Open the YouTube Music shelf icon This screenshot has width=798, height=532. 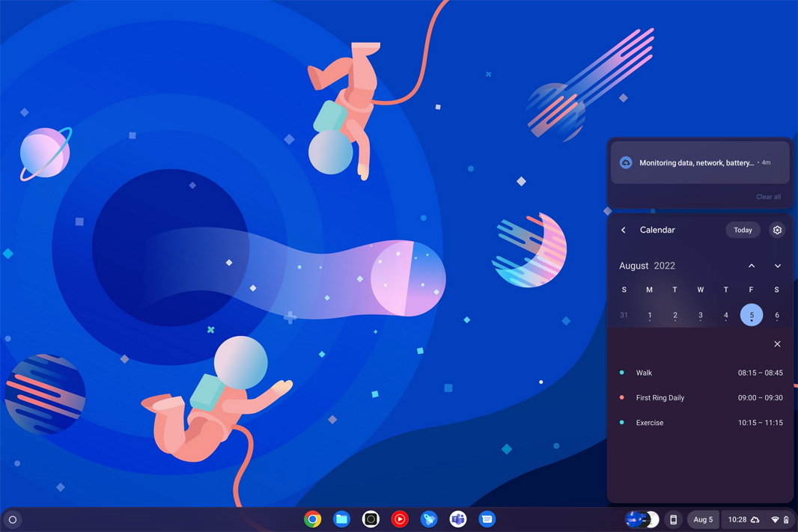point(400,519)
